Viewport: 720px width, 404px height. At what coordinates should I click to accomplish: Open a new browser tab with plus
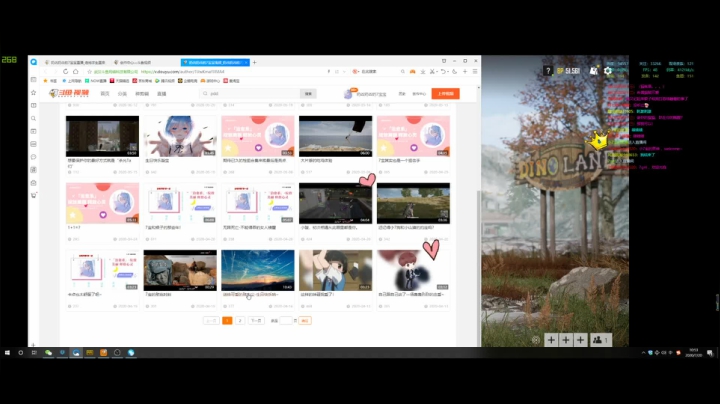pyautogui.click(x=254, y=62)
